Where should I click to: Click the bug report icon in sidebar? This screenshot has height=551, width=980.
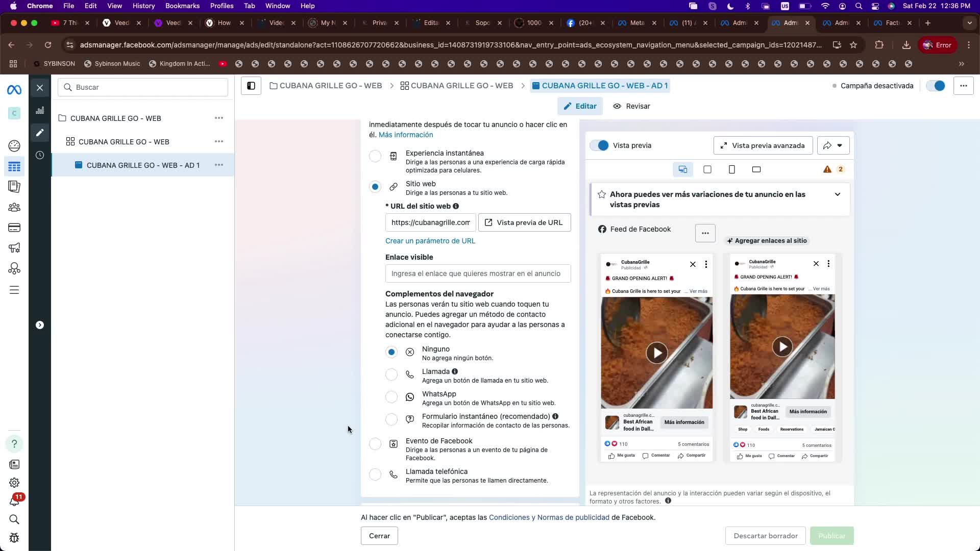click(14, 538)
